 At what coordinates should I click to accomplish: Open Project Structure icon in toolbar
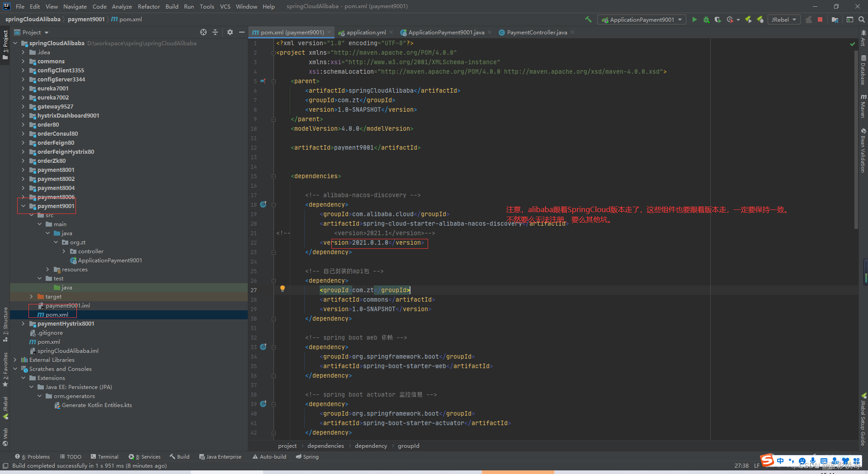pyautogui.click(x=835, y=19)
